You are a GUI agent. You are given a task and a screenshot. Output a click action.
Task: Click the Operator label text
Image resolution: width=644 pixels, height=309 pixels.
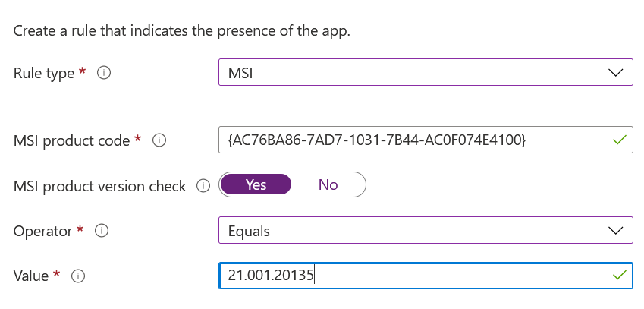[x=44, y=230]
